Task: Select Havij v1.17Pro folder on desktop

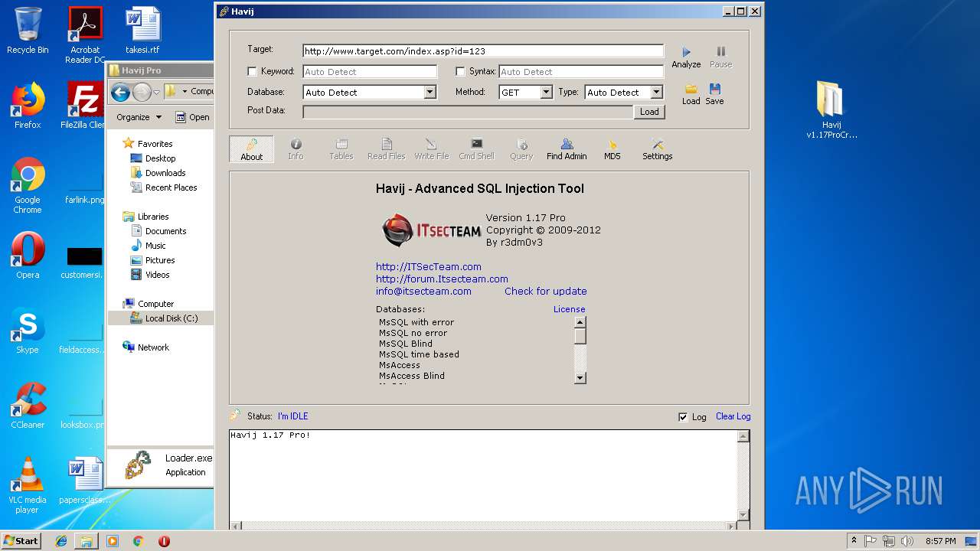Action: 831,109
